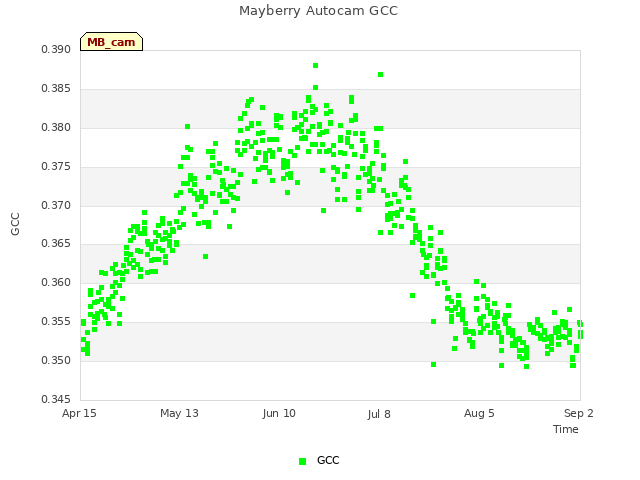Click the chart title Mayberry Autocam GCC
Image resolution: width=640 pixels, height=480 pixels.
pos(318,11)
